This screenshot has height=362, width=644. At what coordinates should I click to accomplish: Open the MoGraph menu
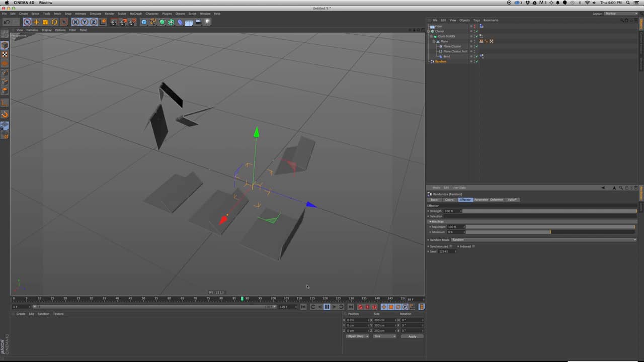pyautogui.click(x=136, y=14)
